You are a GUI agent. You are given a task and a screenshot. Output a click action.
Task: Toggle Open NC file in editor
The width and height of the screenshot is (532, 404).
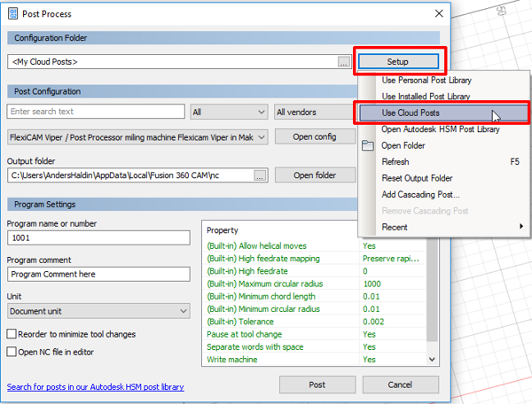[12, 352]
